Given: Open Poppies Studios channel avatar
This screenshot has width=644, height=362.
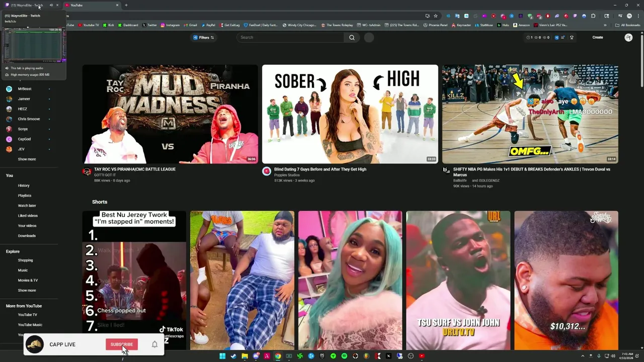Looking at the screenshot, I should click(267, 171).
